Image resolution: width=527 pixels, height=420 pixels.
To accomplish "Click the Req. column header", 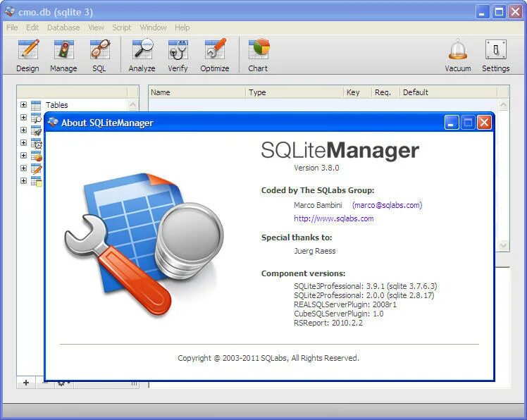I will point(386,92).
